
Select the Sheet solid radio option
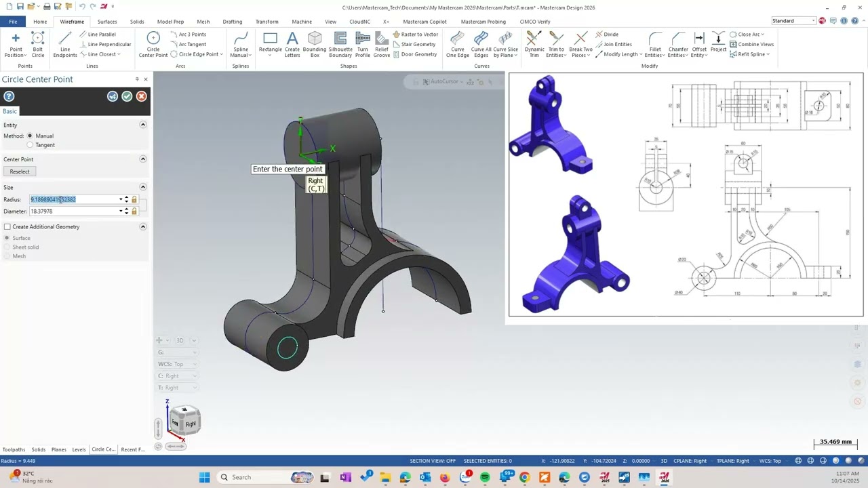click(7, 247)
